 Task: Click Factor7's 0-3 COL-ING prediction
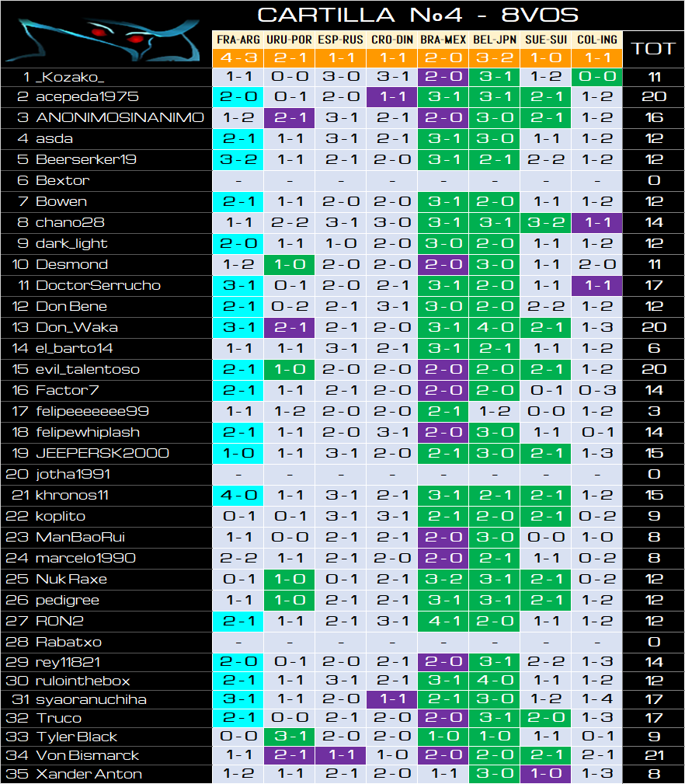[x=597, y=391]
